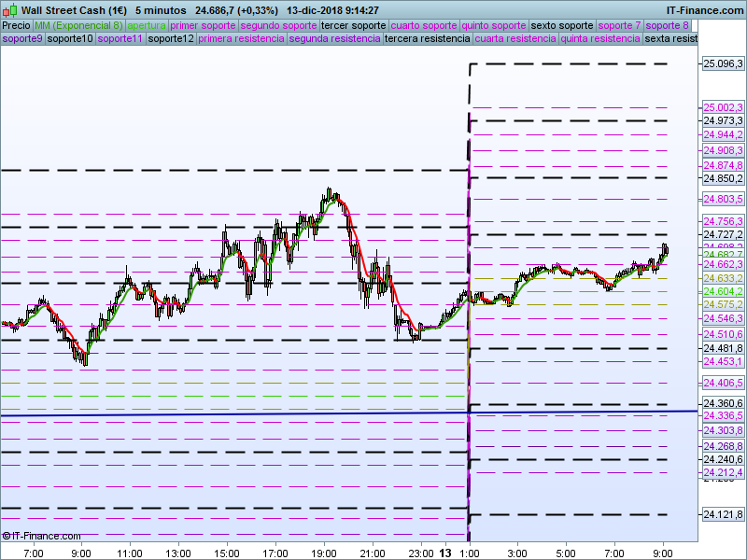Image resolution: width=747 pixels, height=560 pixels.
Task: Open the primer soporte indicator label
Action: pyautogui.click(x=203, y=26)
